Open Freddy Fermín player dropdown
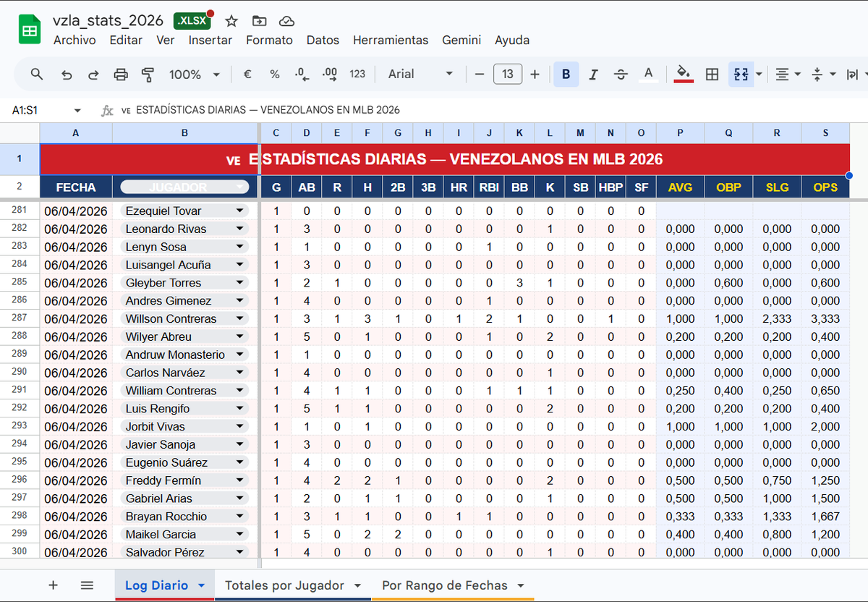This screenshot has height=602, width=868. (x=240, y=480)
